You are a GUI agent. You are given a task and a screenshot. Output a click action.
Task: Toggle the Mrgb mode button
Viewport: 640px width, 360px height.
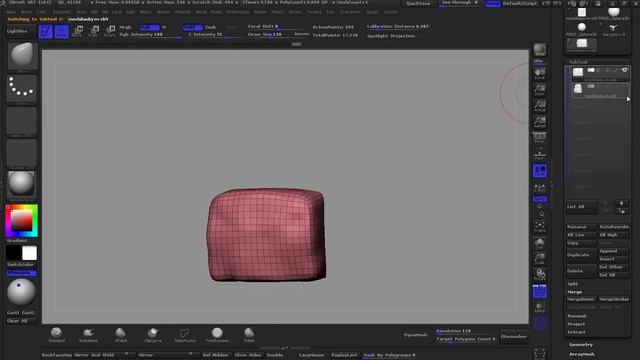(x=125, y=27)
